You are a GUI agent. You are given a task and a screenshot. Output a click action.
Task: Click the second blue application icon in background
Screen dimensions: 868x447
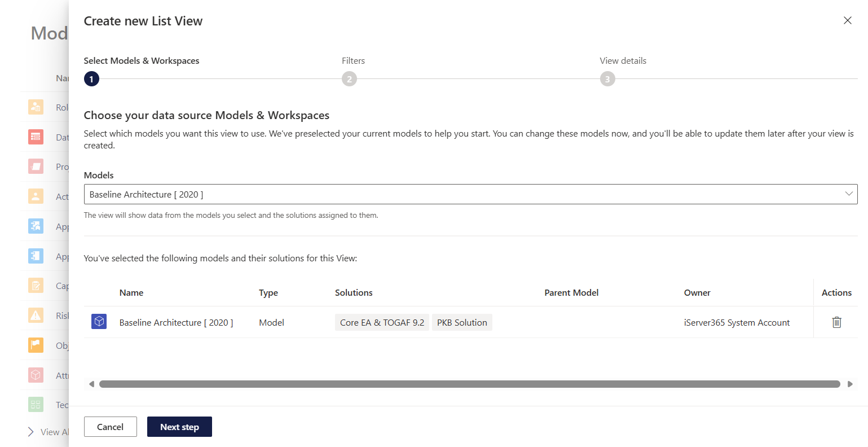(x=36, y=256)
